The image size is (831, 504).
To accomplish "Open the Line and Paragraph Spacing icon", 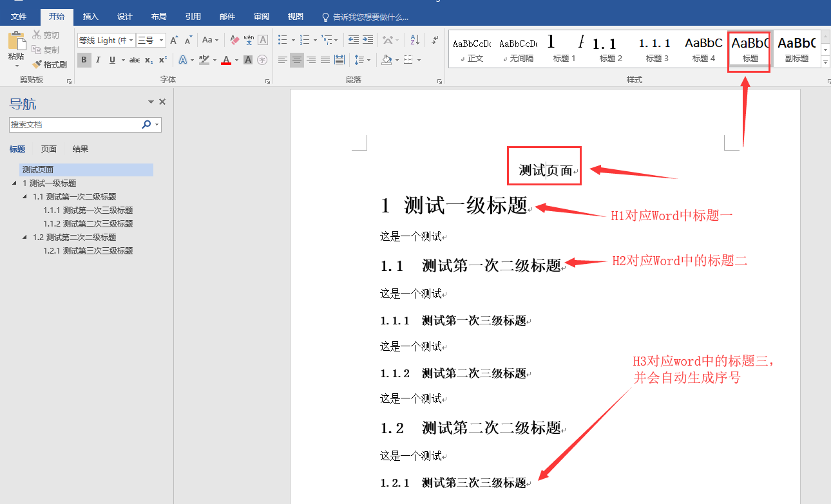I will click(x=358, y=60).
